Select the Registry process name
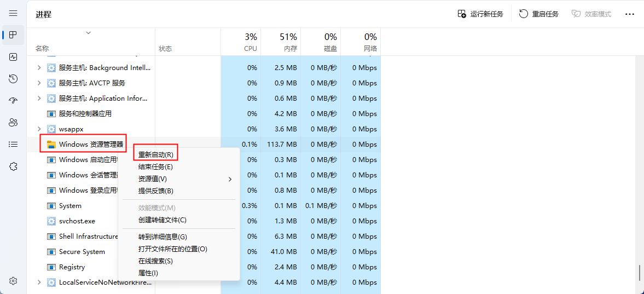 (72, 267)
